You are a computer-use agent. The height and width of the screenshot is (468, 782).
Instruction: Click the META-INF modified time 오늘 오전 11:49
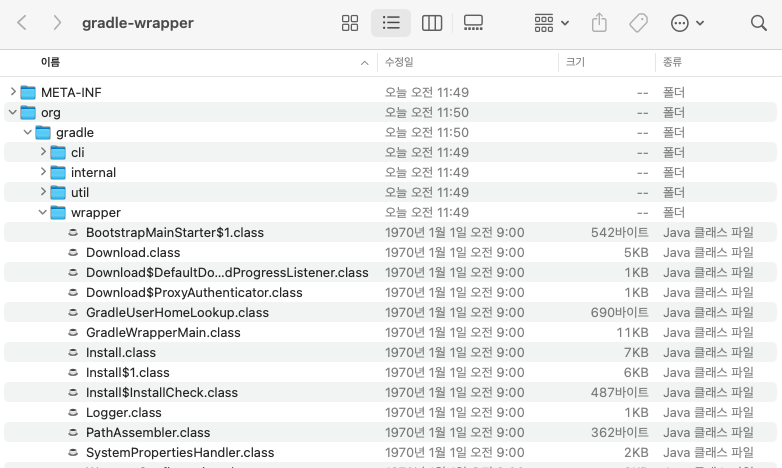point(426,92)
